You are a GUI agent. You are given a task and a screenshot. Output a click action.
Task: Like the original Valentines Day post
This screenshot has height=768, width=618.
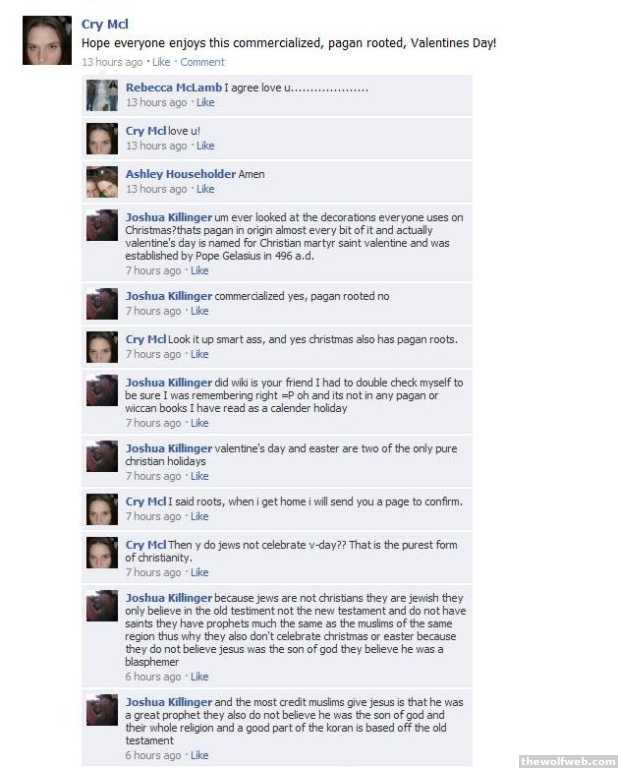pos(161,62)
